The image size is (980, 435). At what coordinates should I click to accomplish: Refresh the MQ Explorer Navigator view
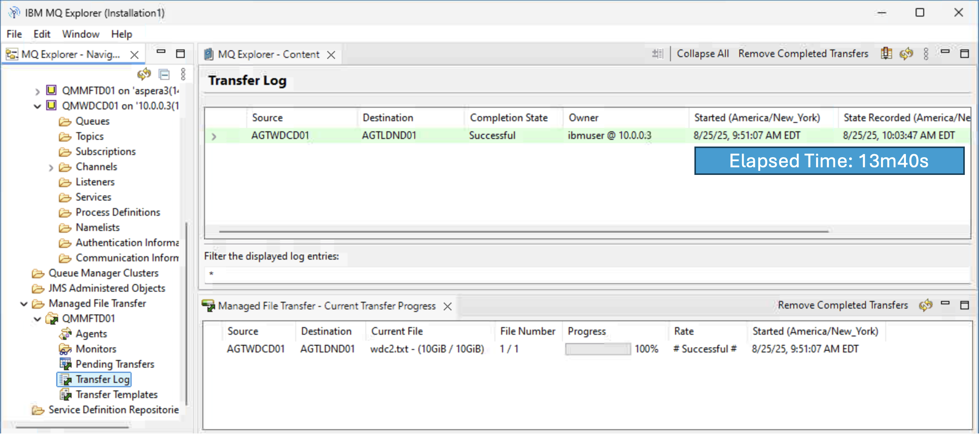point(144,74)
